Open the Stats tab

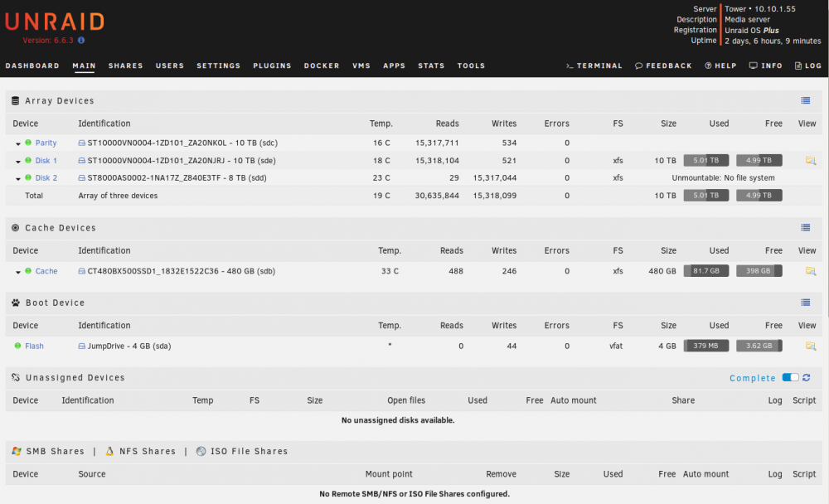(431, 65)
